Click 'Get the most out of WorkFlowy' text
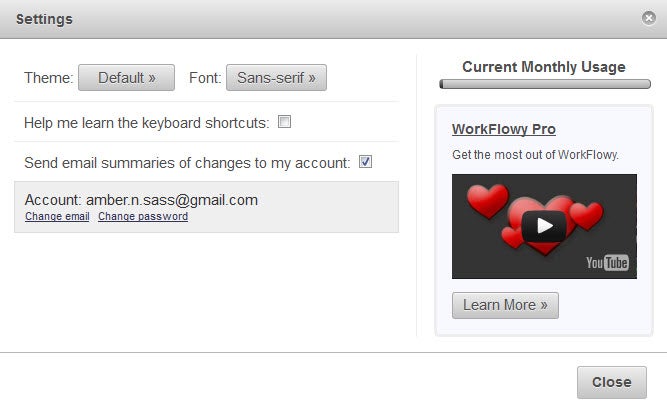Viewport: 667px width, 410px height. pyautogui.click(x=535, y=154)
